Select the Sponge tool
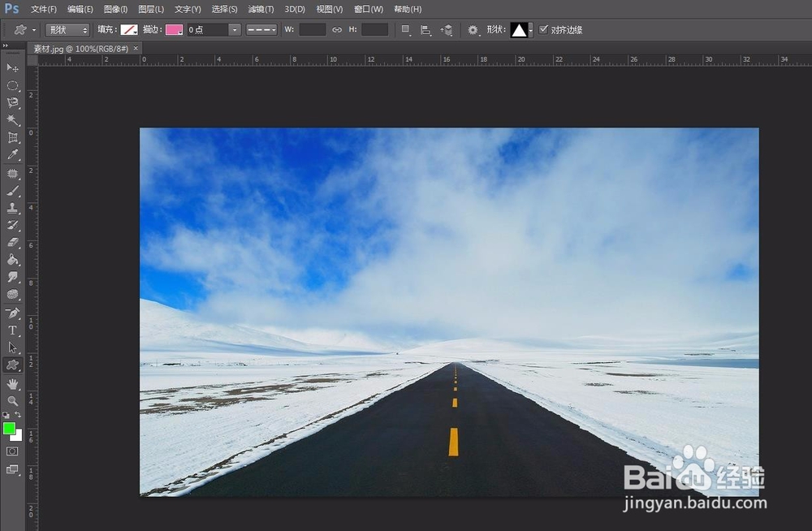The image size is (812, 531). click(x=12, y=294)
